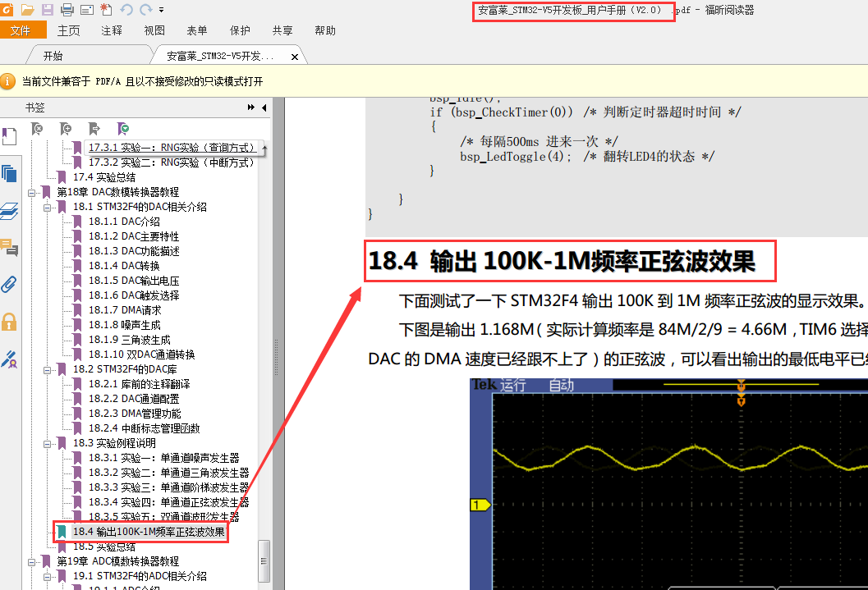Switch to the 视图 ribbon tab
This screenshot has height=590, width=868.
[x=154, y=30]
